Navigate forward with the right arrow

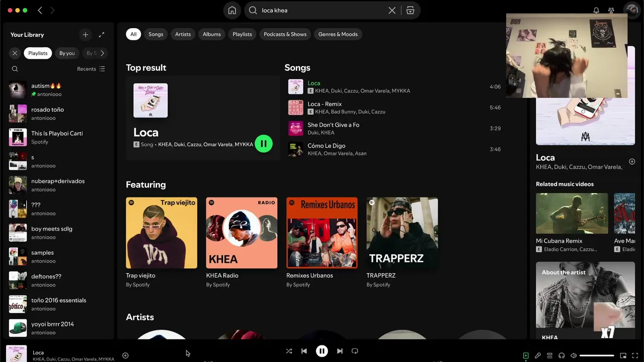[x=52, y=10]
